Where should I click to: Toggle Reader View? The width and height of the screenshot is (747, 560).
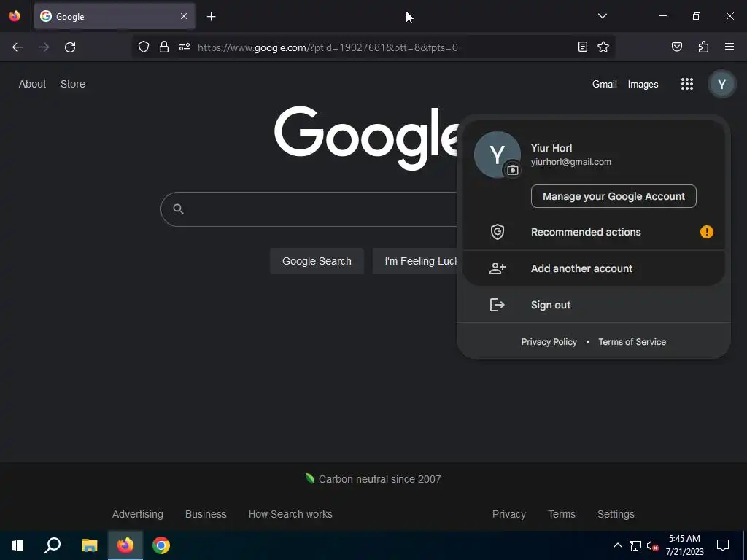point(582,47)
